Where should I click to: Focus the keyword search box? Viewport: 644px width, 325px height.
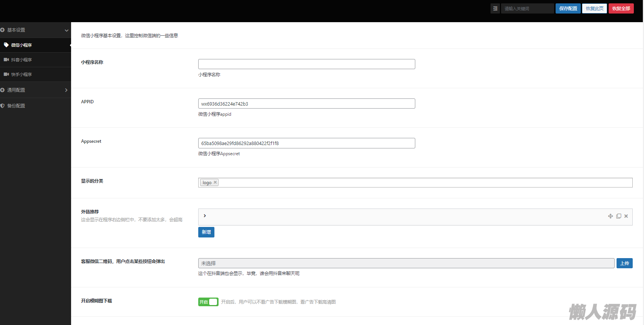[x=527, y=8]
